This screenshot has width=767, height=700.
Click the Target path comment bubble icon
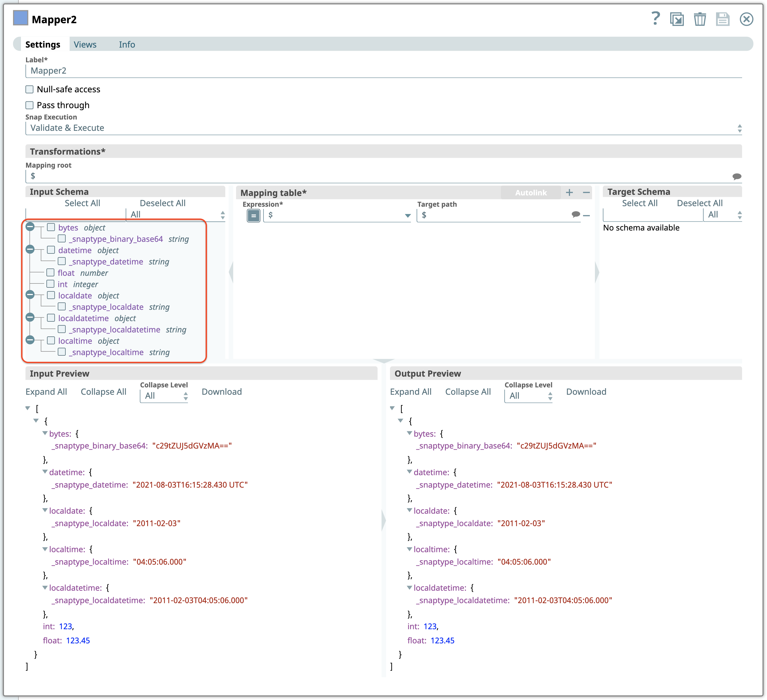point(576,215)
